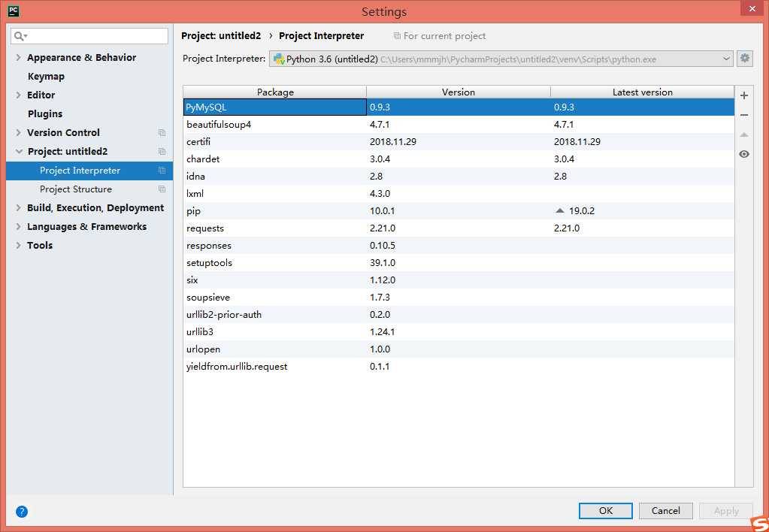
Task: Click the help question mark icon
Action: click(x=22, y=512)
